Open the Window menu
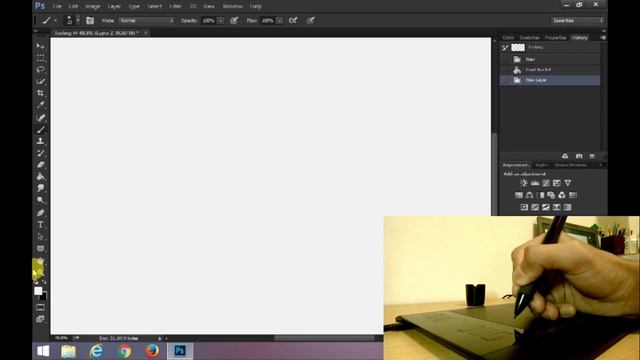 point(233,6)
